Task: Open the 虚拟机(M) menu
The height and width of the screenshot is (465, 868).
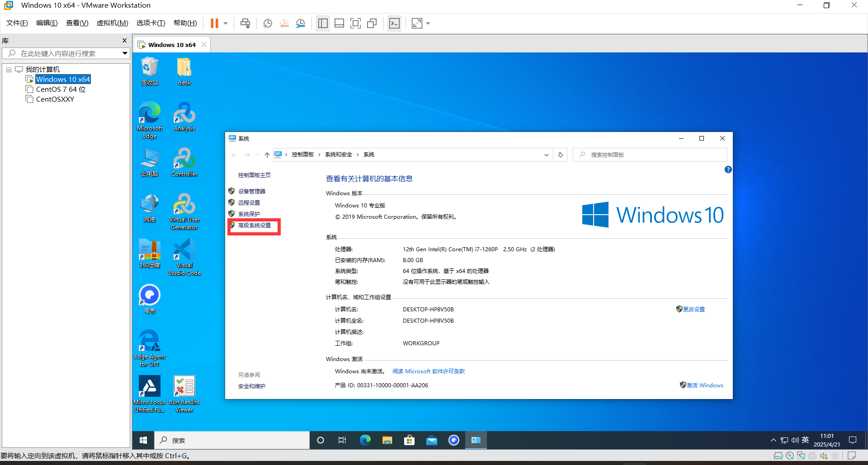Action: 113,23
